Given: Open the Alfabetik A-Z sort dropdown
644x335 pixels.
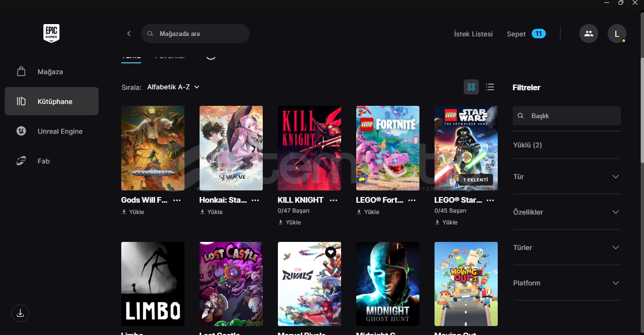Looking at the screenshot, I should tap(173, 87).
